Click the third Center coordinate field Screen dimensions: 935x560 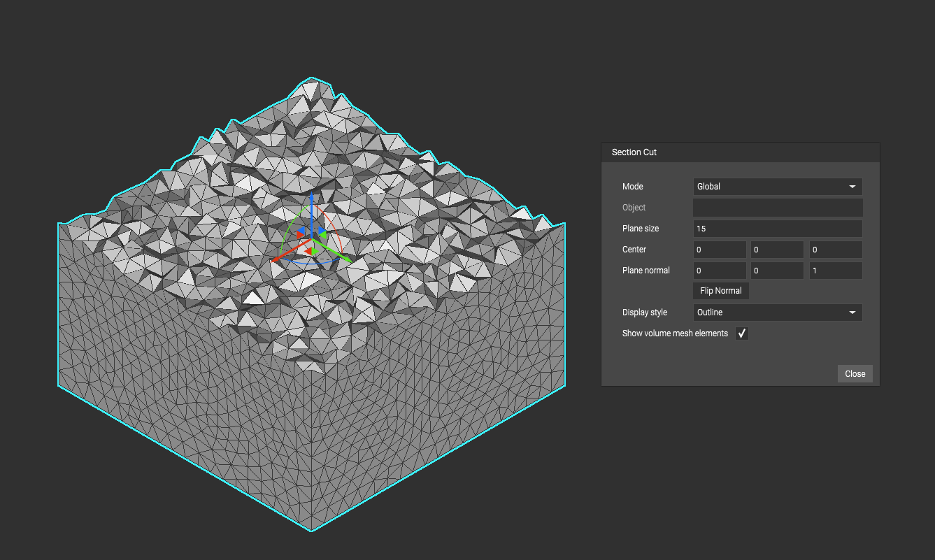coord(836,250)
